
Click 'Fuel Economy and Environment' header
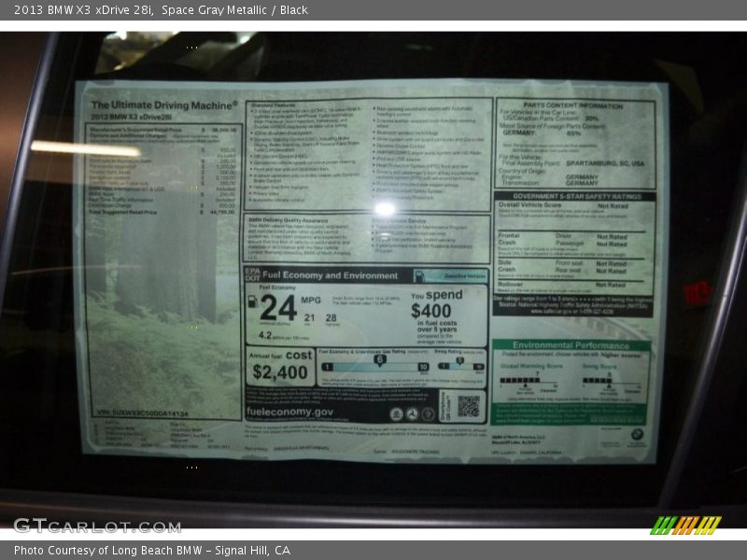pos(330,275)
